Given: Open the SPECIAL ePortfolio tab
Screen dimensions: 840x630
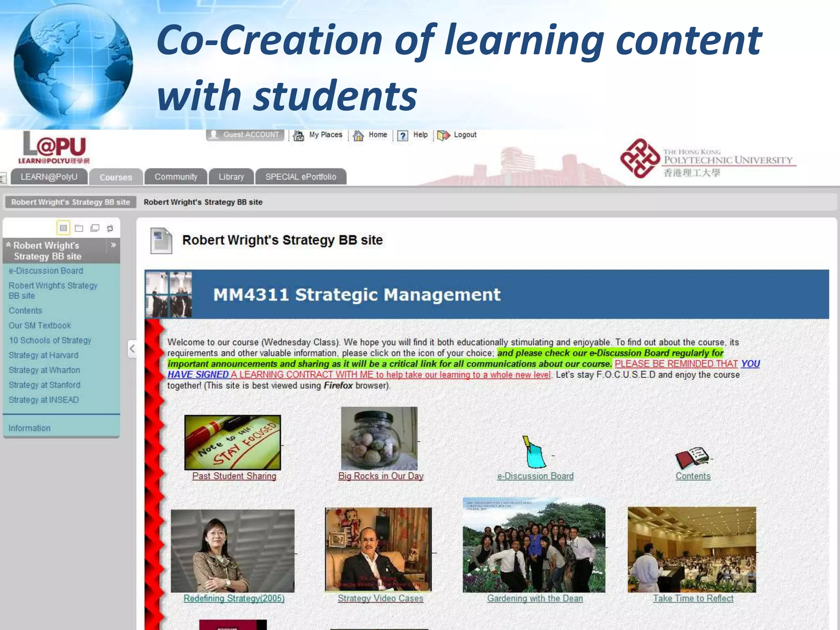Looking at the screenshot, I should coord(301,177).
